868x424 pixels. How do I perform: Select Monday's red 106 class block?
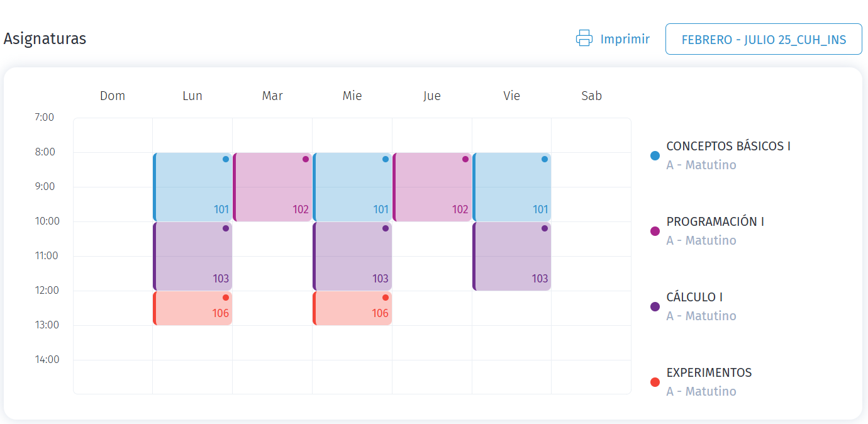tap(192, 308)
